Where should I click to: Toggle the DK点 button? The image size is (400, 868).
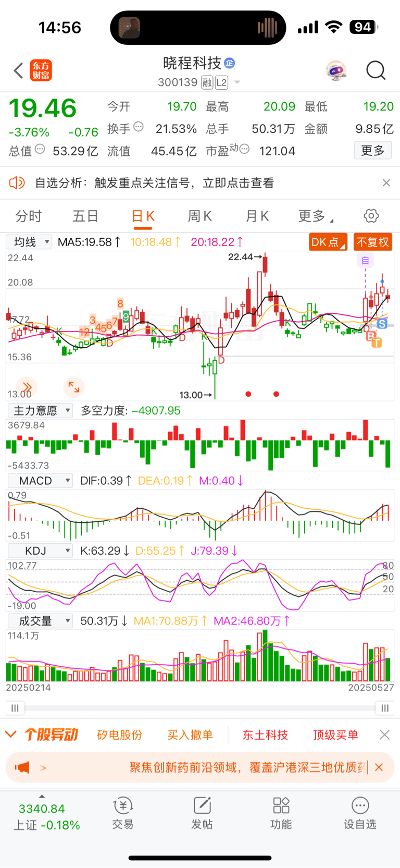(x=328, y=242)
